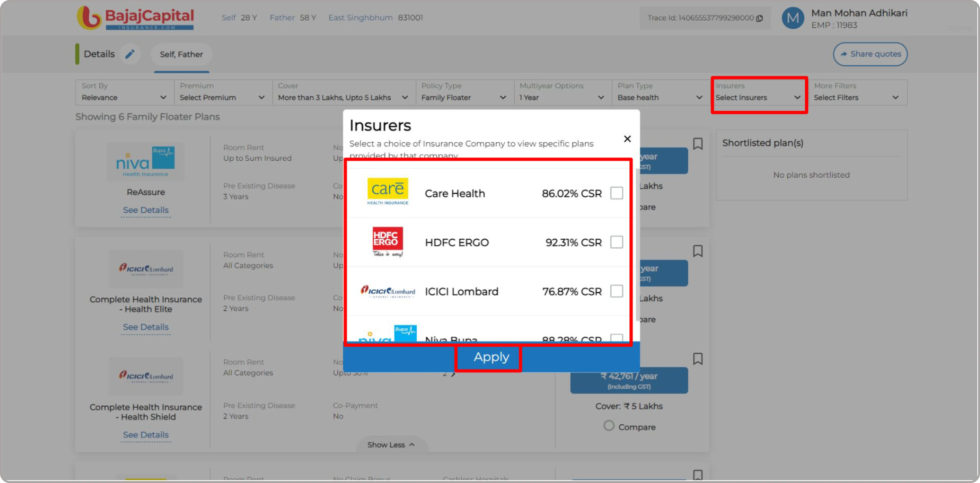
Task: Apply the selected insurers
Action: click(491, 357)
